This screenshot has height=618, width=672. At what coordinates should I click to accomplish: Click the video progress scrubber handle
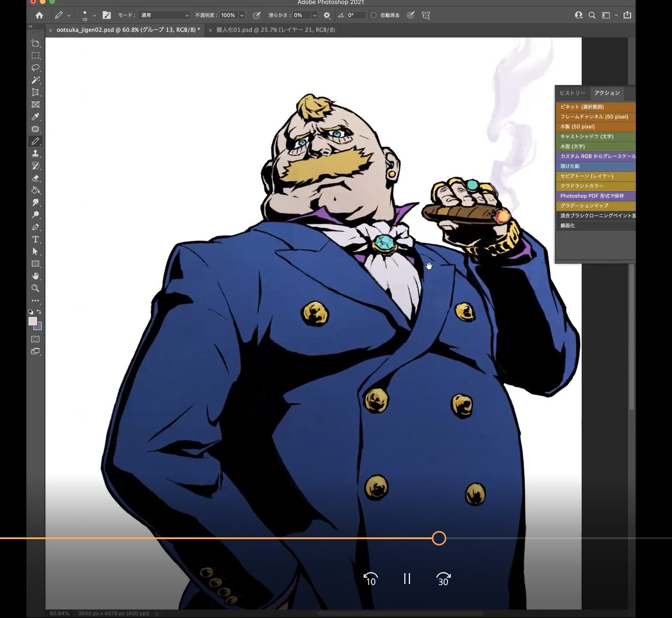[439, 539]
